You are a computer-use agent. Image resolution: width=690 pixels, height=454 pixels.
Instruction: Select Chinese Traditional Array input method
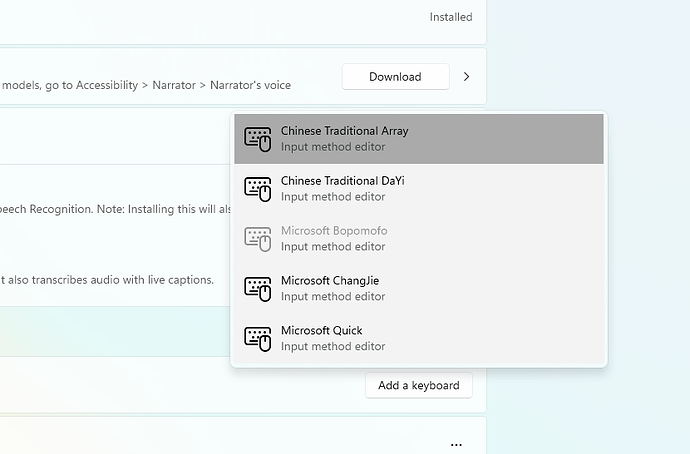pos(344,131)
